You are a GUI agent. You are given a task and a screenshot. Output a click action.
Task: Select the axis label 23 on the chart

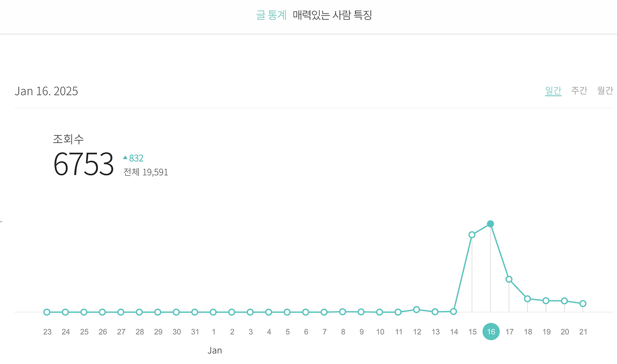click(47, 331)
